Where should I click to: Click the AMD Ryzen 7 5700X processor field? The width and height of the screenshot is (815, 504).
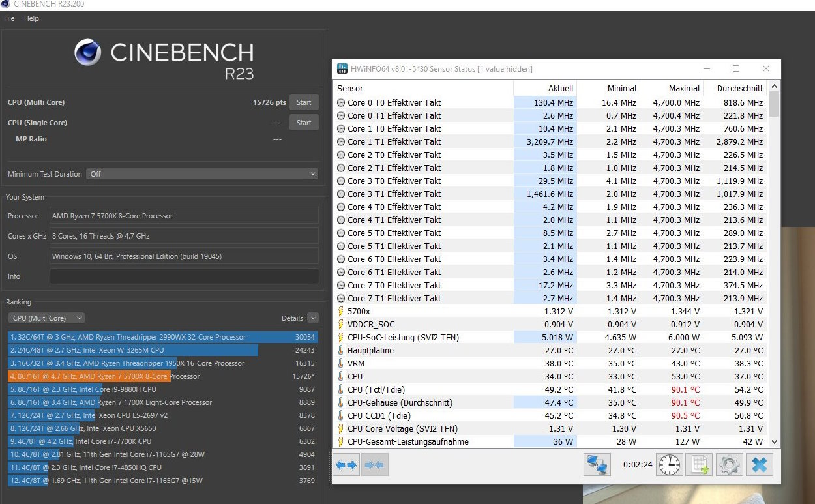coord(185,216)
